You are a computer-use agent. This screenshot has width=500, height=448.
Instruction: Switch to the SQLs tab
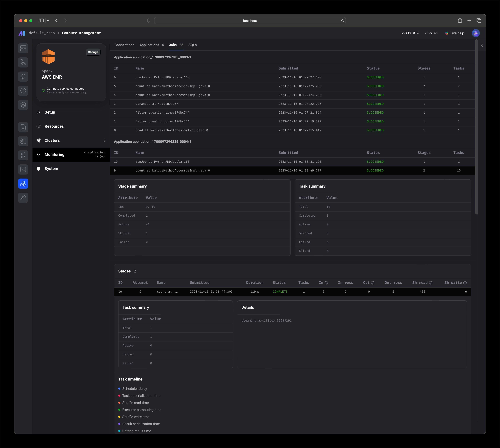click(193, 45)
